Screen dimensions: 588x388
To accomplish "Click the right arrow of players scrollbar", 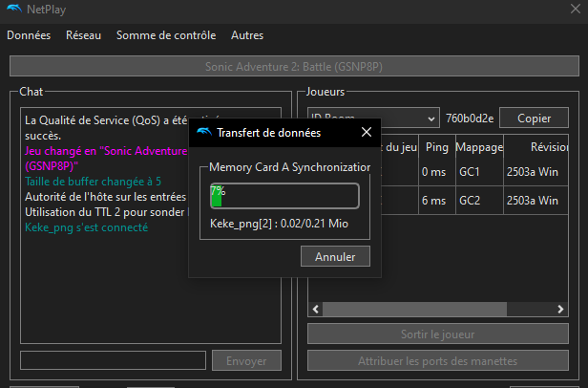I will coord(560,309).
